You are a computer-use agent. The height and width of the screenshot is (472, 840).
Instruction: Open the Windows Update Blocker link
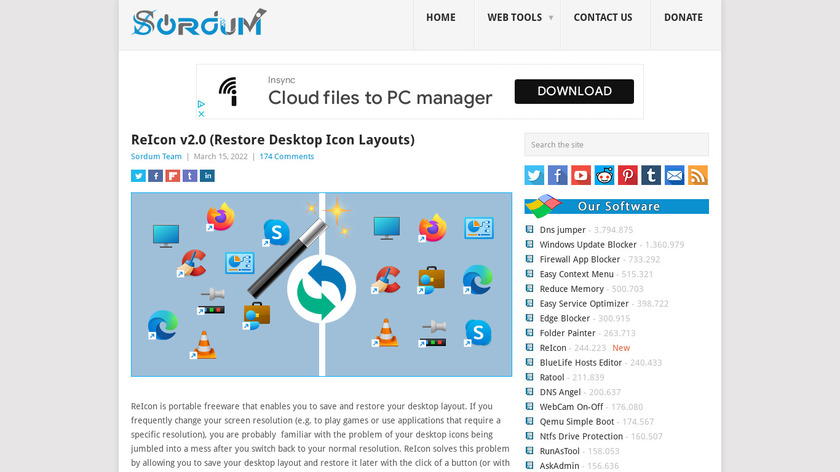coord(588,244)
